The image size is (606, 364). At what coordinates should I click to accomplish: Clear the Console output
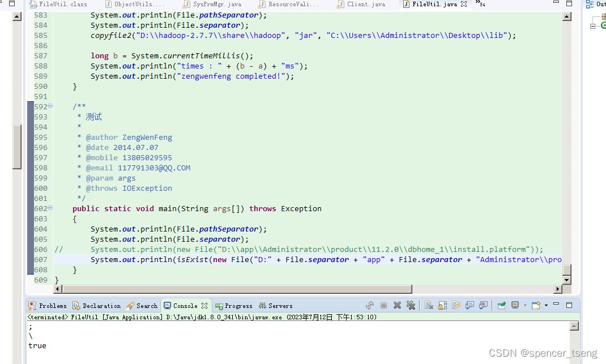[429, 305]
